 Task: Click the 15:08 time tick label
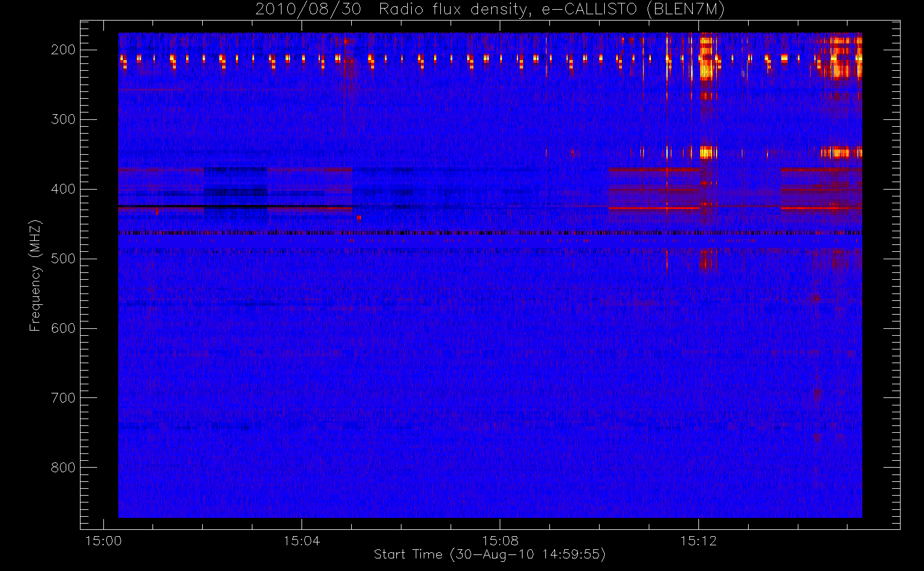(500, 541)
